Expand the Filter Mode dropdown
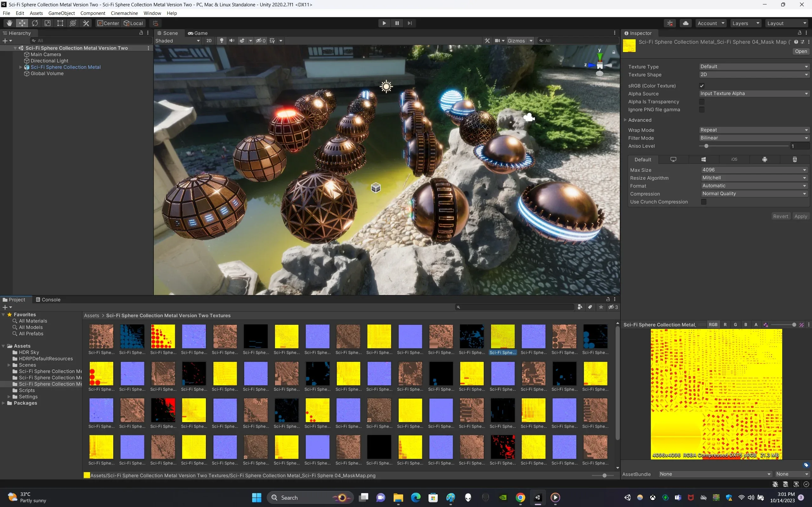Image resolution: width=812 pixels, height=507 pixels. (x=753, y=138)
